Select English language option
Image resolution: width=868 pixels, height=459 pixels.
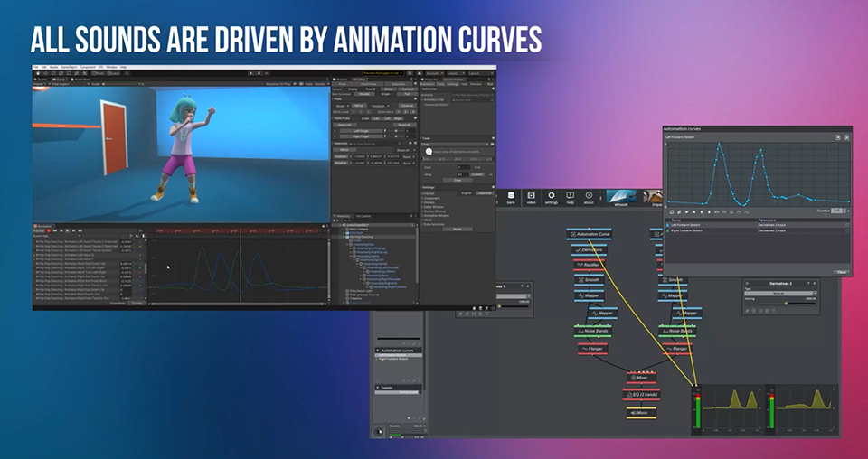coord(467,193)
